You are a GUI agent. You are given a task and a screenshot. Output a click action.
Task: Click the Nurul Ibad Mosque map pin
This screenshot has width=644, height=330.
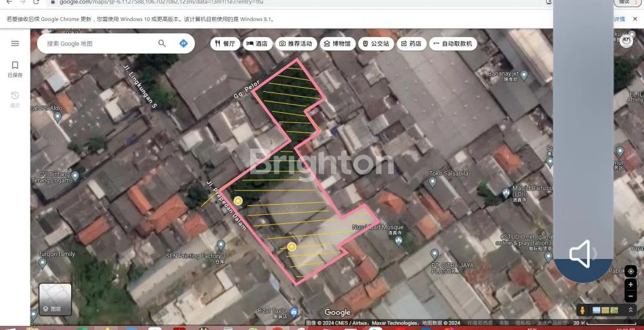[398, 240]
